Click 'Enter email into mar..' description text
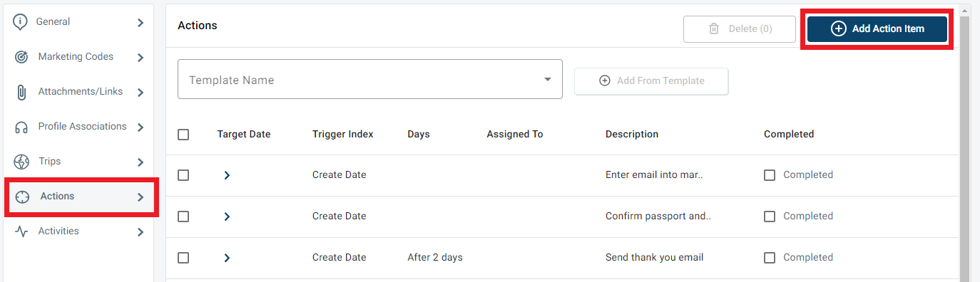 (x=654, y=175)
